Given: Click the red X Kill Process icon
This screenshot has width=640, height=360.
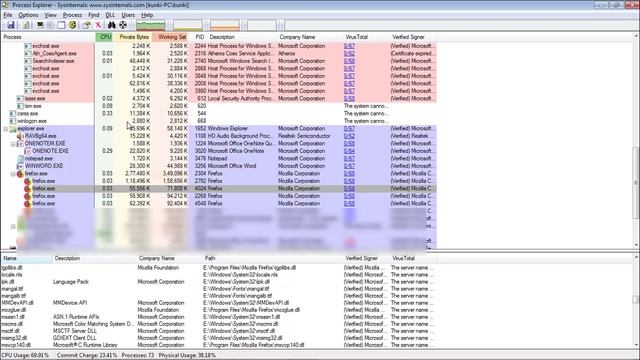Looking at the screenshot, I should (x=98, y=25).
